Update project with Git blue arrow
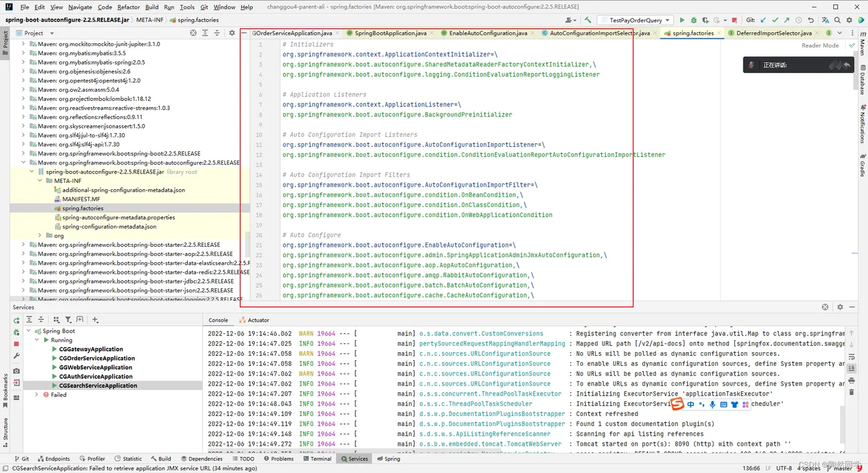868x473 pixels. pyautogui.click(x=763, y=20)
